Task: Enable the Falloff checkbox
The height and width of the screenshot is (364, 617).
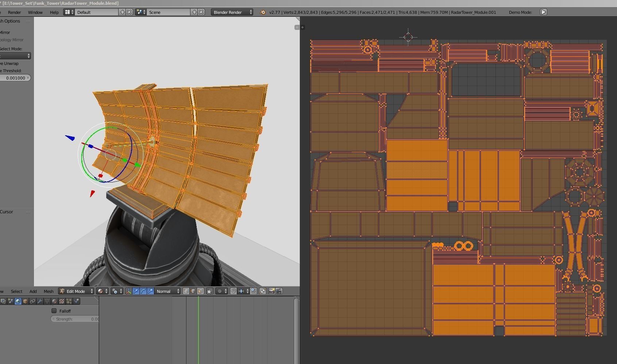Action: (54, 311)
